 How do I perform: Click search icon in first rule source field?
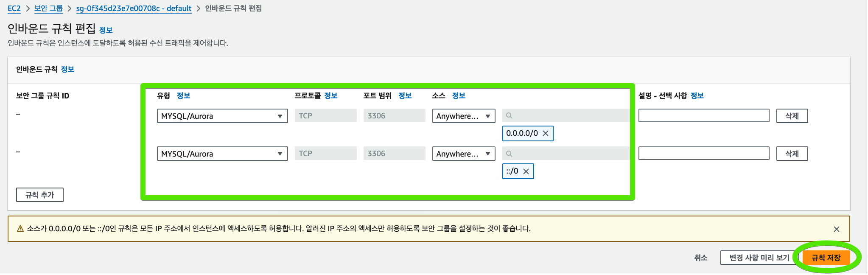pos(509,116)
